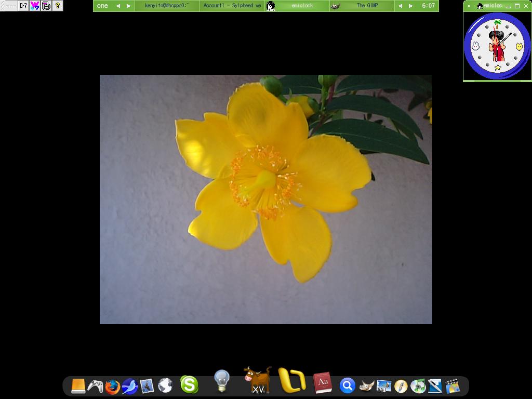
Task: Switch to Account1 - Sylpheed window
Action: click(232, 6)
